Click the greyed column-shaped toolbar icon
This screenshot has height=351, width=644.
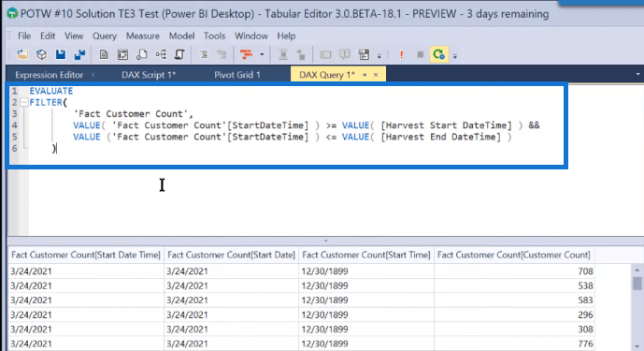pos(283,54)
